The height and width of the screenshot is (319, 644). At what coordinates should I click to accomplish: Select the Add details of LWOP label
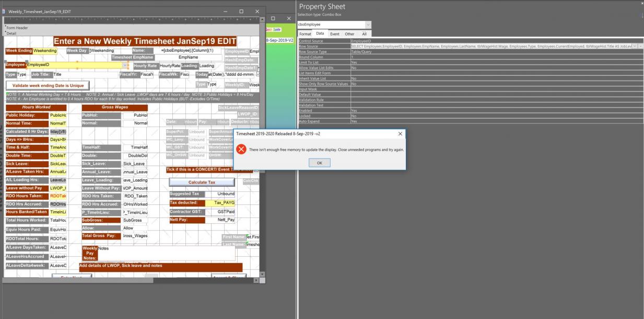coord(160,267)
